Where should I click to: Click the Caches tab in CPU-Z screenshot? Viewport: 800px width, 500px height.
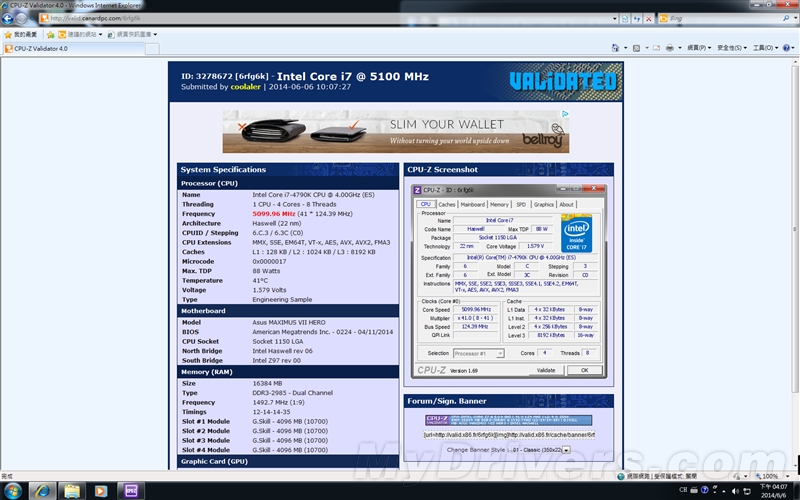pos(446,204)
